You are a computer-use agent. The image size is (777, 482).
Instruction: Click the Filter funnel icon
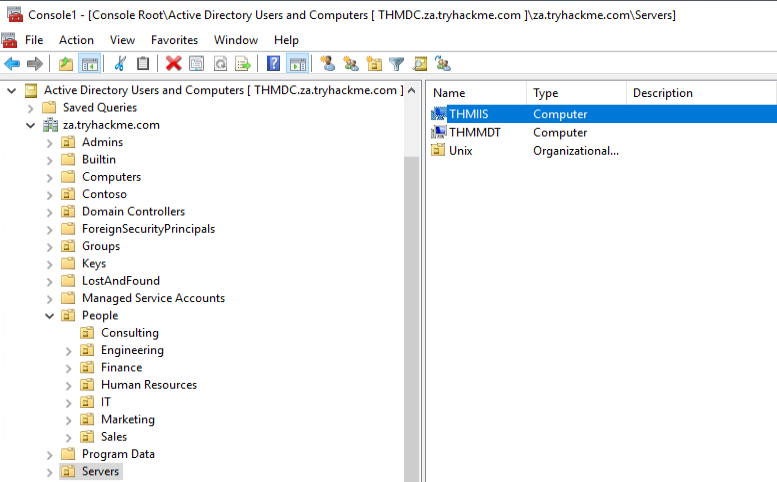[x=397, y=64]
